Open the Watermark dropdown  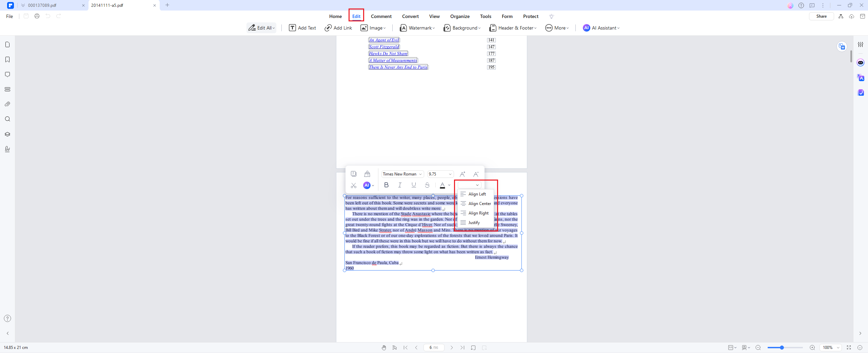coord(417,28)
